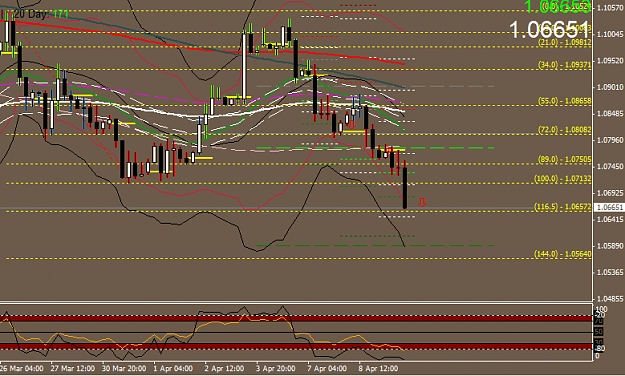Click the '8 Apr 12:00' time axis label
Viewport: 625px width, 376px height.
378,368
